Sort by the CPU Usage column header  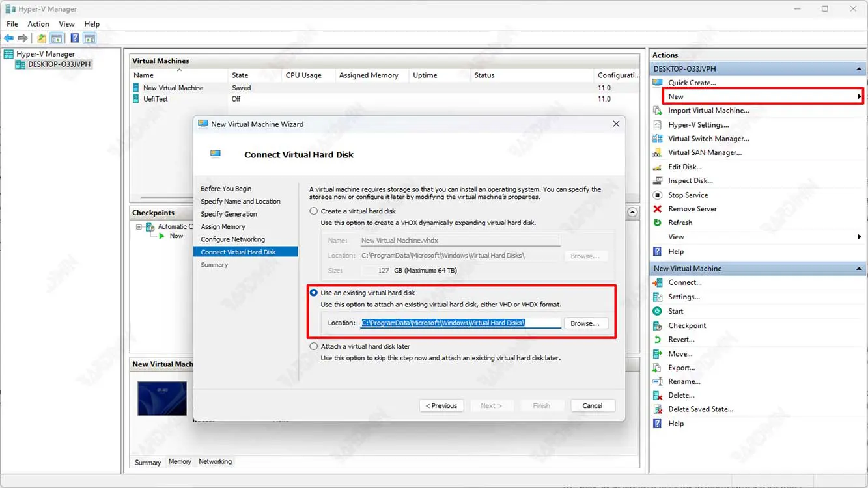[x=307, y=75]
